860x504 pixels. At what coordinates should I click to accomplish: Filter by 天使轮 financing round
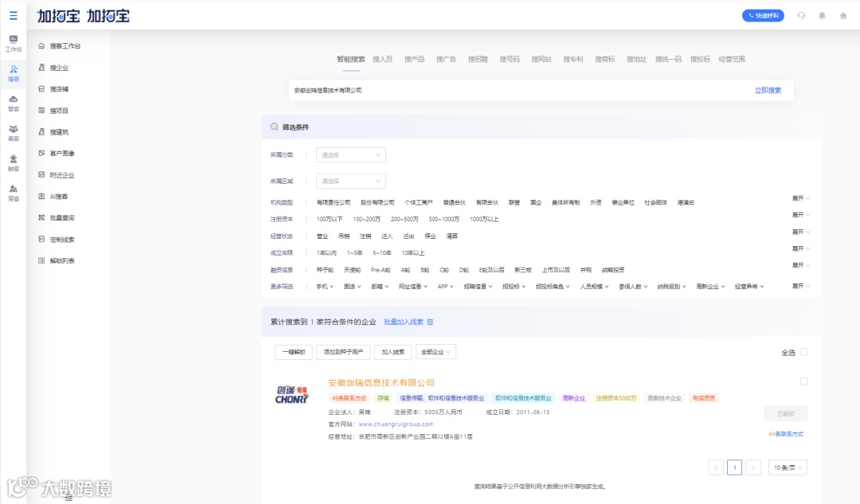(x=352, y=270)
